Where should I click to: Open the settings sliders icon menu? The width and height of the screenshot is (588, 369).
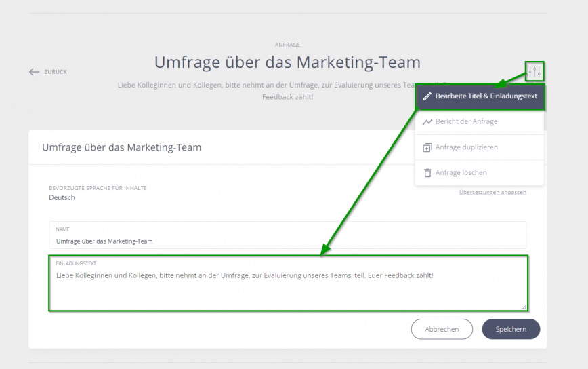(534, 71)
